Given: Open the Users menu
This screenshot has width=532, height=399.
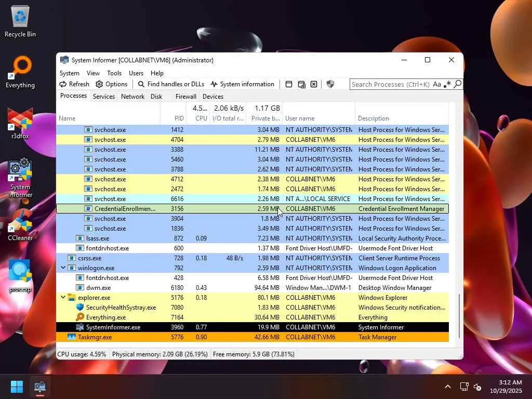Looking at the screenshot, I should coord(136,73).
